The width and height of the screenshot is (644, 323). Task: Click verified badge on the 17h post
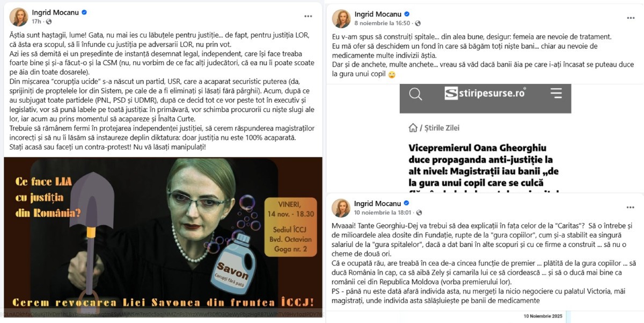coord(84,12)
